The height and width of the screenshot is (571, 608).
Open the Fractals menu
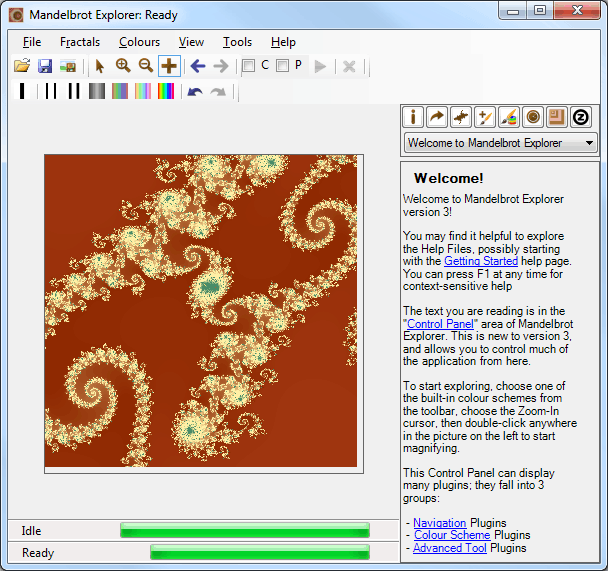[80, 42]
